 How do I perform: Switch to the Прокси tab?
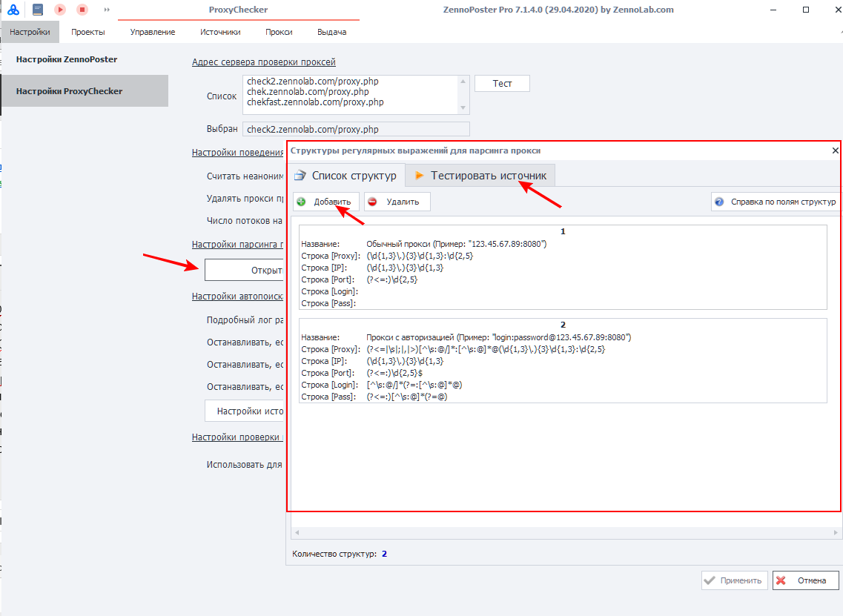[279, 33]
